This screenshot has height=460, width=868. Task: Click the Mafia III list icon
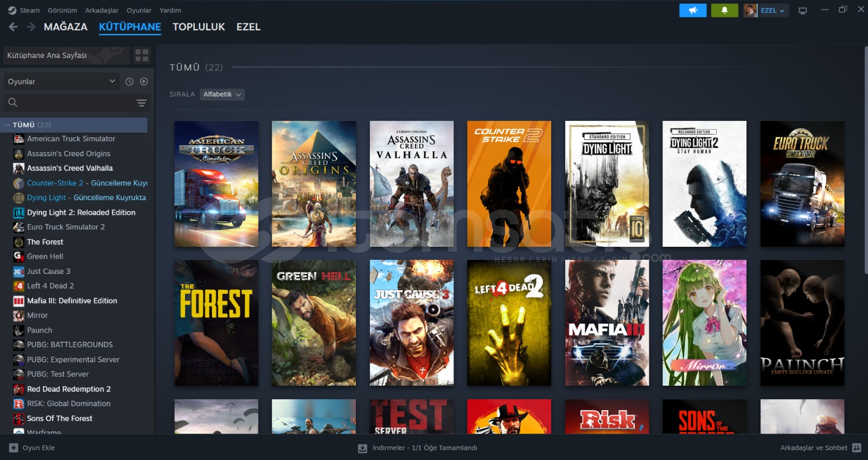(18, 301)
